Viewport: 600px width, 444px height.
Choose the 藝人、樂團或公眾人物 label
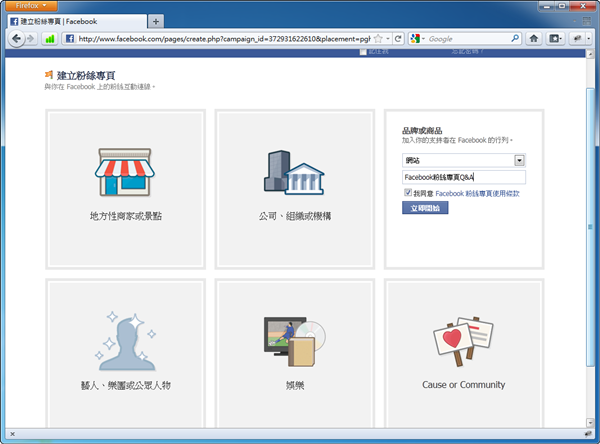[x=126, y=385]
